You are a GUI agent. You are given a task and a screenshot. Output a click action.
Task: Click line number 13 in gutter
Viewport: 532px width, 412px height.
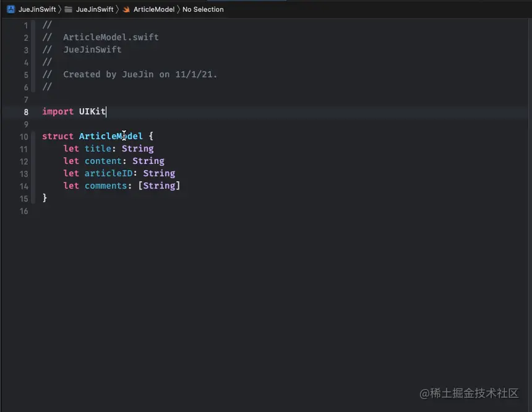click(24, 174)
